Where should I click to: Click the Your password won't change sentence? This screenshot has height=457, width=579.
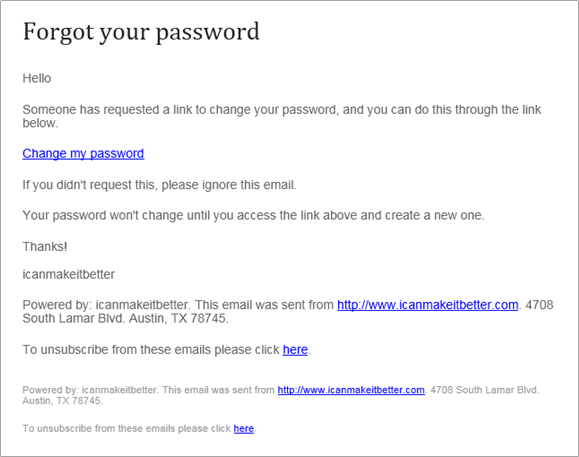[253, 215]
